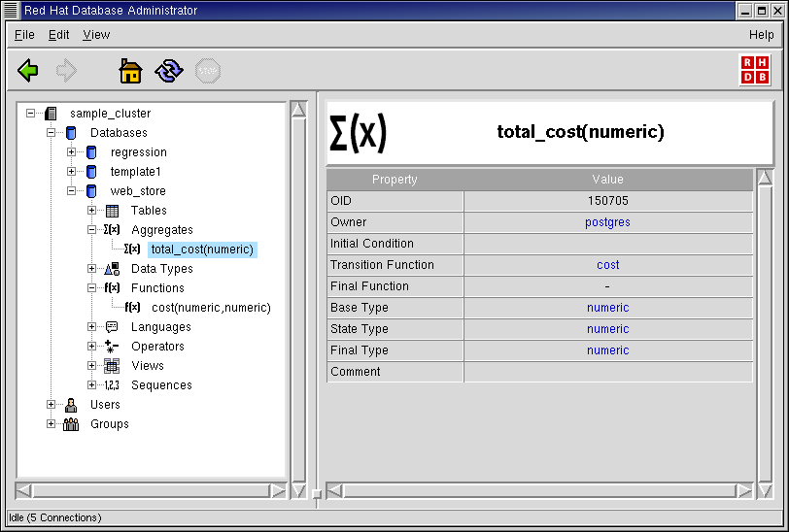Viewport: 789px width, 532px height.
Task: Open the Base Type numeric link
Action: pos(608,308)
